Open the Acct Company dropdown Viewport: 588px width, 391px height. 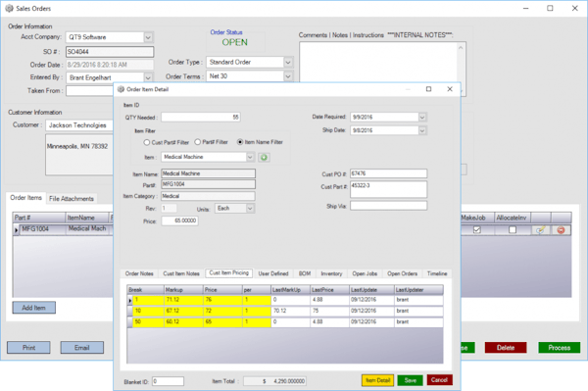point(148,37)
